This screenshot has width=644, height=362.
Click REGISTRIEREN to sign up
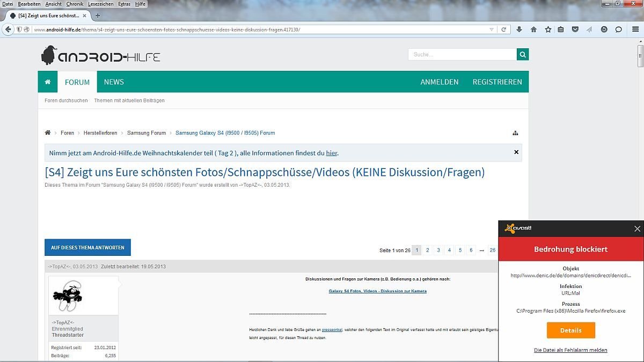coord(497,82)
